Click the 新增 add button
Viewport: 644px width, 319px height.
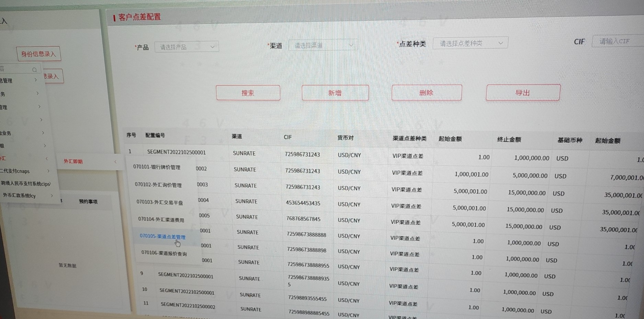point(335,93)
